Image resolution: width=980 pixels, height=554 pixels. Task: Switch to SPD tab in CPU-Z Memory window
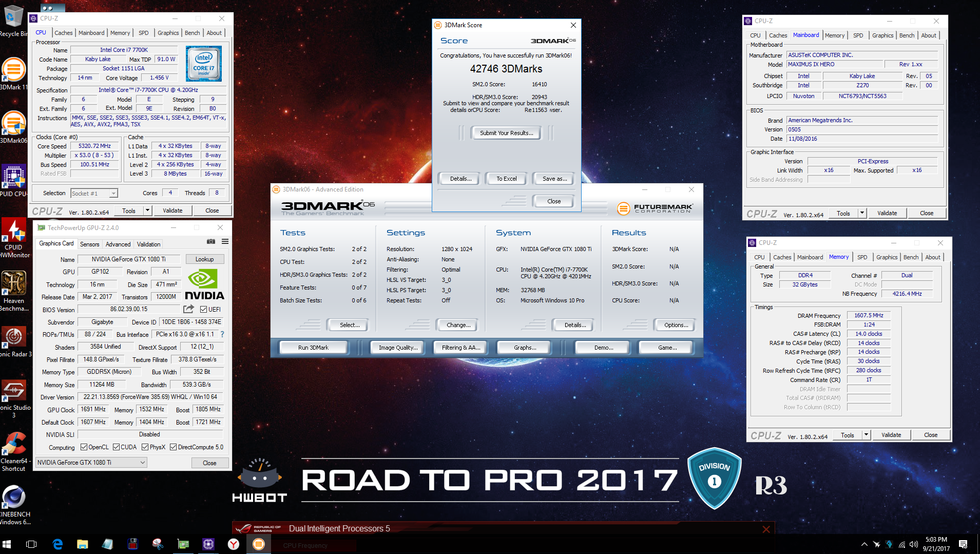pos(862,257)
